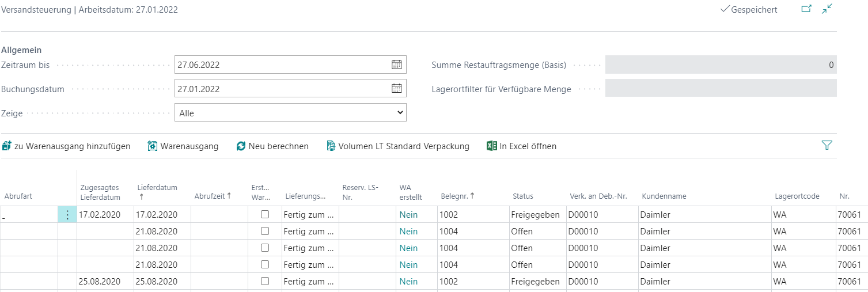This screenshot has height=292, width=868.
Task: Open the filter pane funnel icon
Action: point(827,146)
